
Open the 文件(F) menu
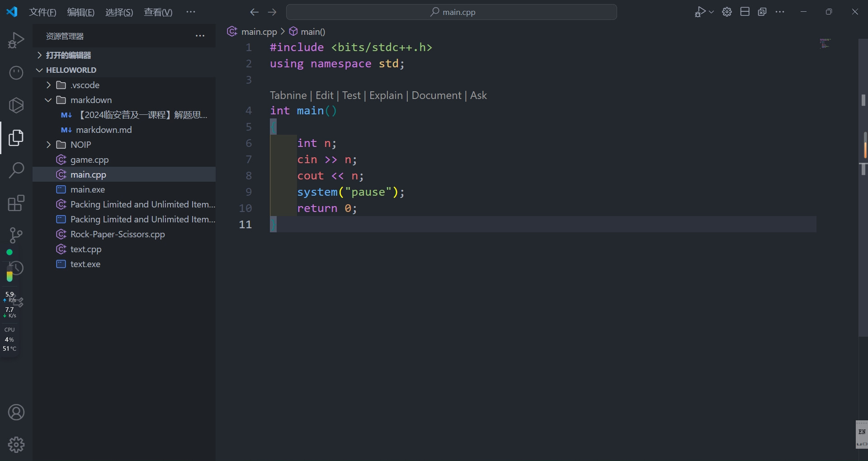[x=42, y=12]
